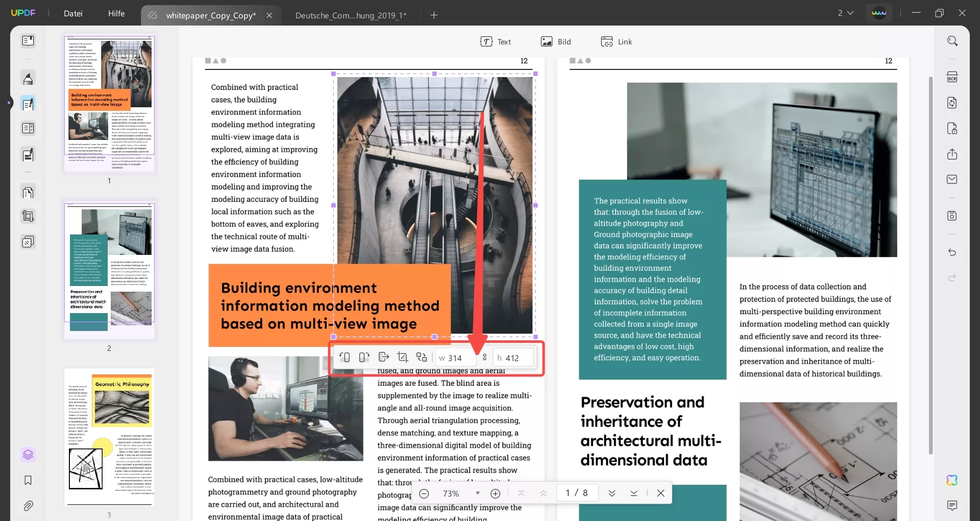Run OCR text recognition
Screen dimensions: 980x521
(952, 77)
